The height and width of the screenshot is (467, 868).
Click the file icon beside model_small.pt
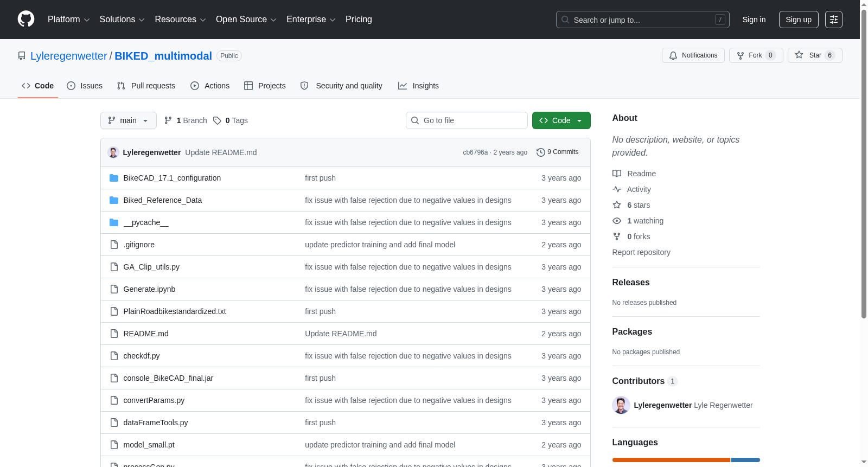coord(114,445)
